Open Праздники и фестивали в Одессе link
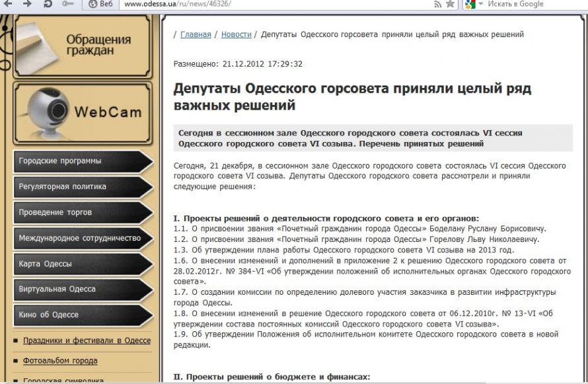The image size is (588, 384). pos(87,341)
